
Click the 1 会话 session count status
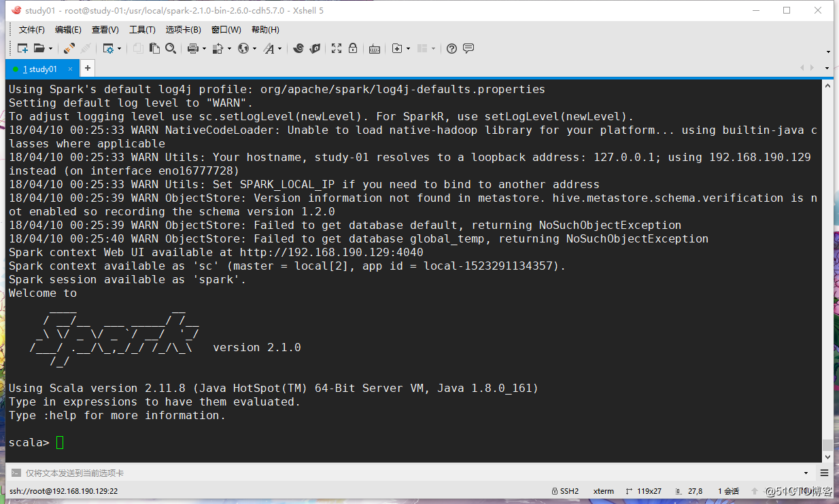(x=727, y=491)
